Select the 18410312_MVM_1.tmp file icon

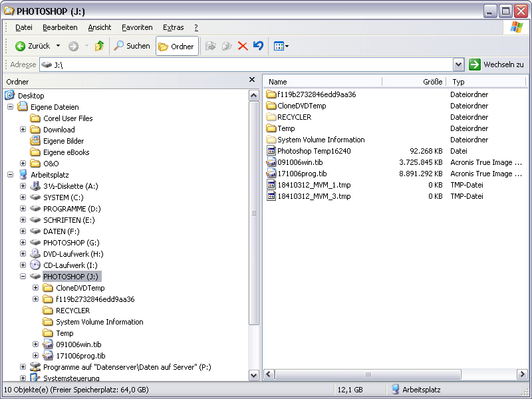271,185
